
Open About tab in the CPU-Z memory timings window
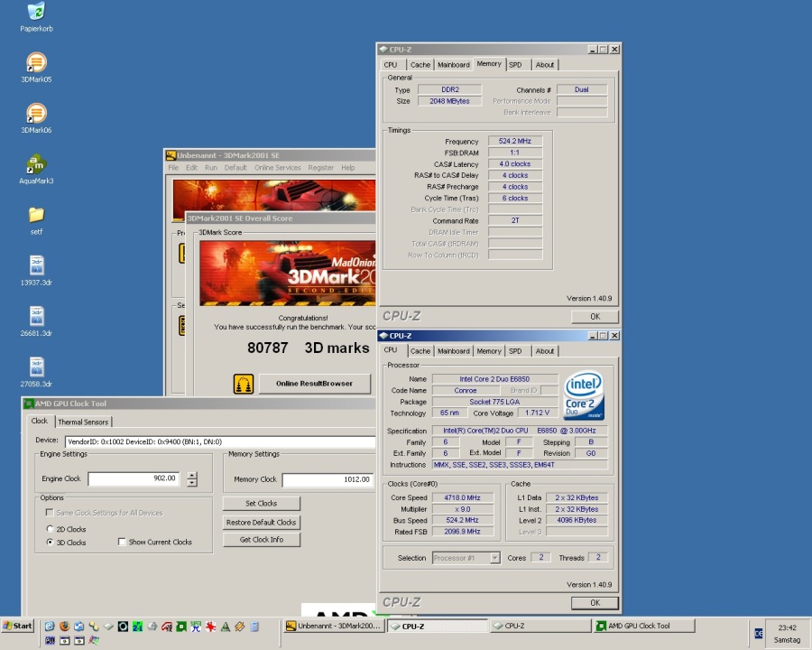click(x=545, y=65)
